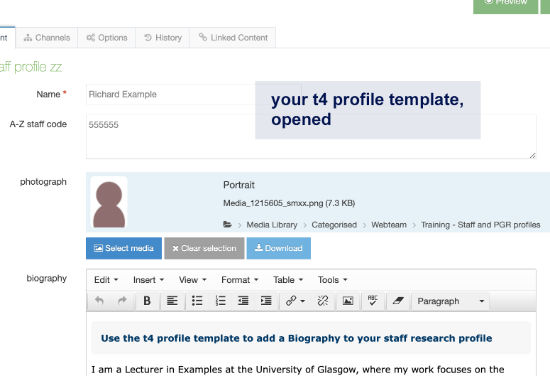
Task: Download the selected portrait media
Action: point(279,248)
